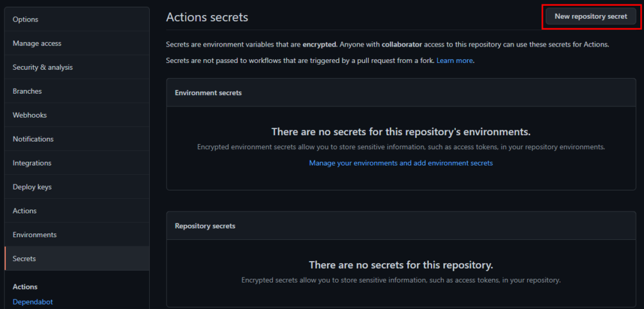Go to Manage access in sidebar
The height and width of the screenshot is (309, 644).
point(37,43)
